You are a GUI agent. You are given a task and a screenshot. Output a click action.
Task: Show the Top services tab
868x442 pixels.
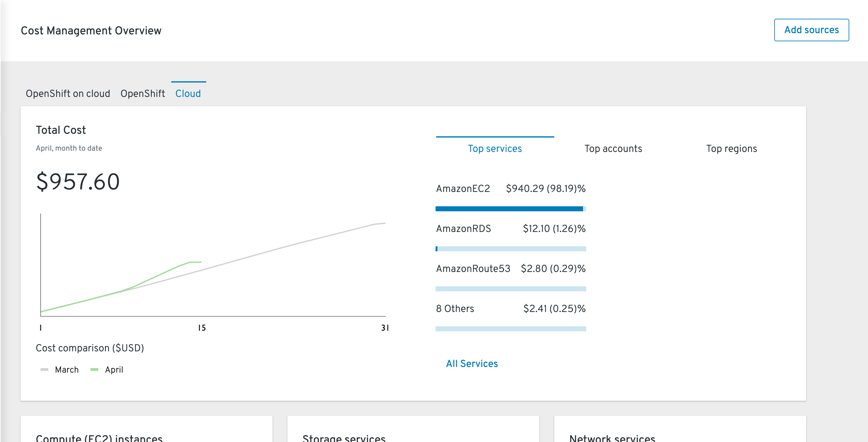click(495, 149)
